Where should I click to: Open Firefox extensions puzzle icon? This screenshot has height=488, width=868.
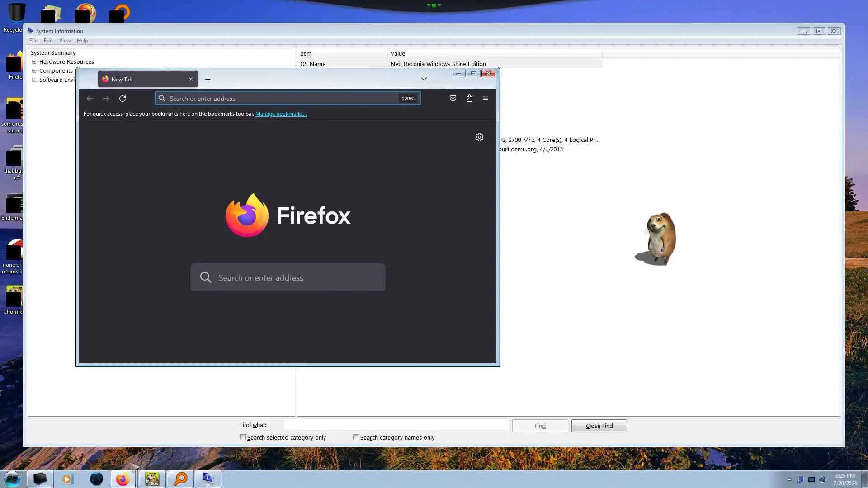(x=469, y=98)
